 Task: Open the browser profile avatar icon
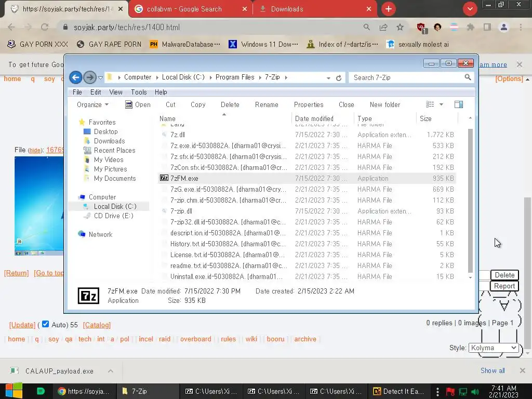[x=504, y=27]
